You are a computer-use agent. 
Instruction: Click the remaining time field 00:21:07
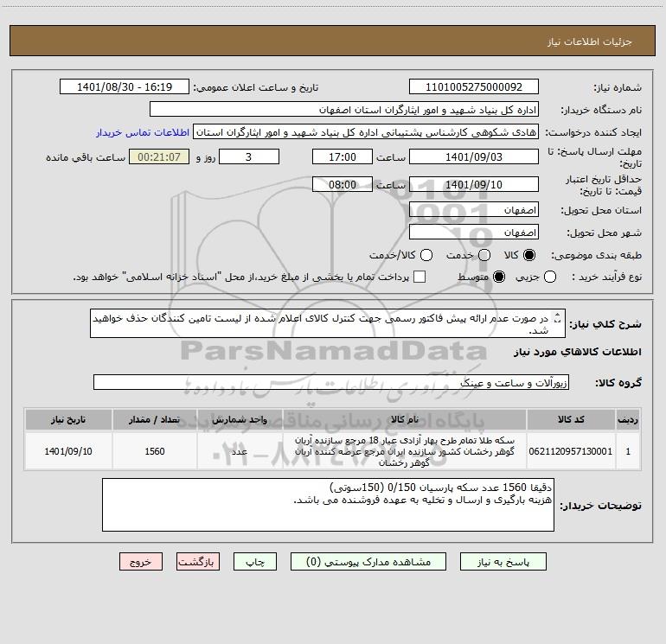tap(159, 156)
